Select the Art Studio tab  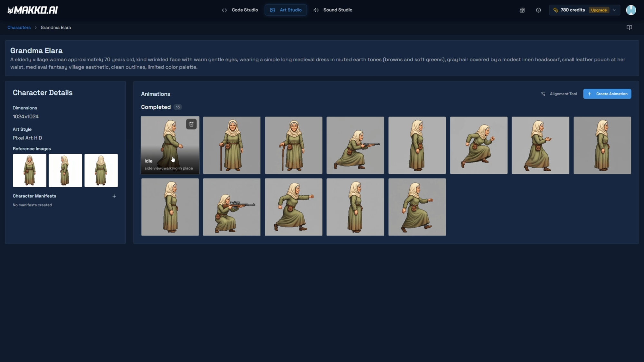pos(286,10)
